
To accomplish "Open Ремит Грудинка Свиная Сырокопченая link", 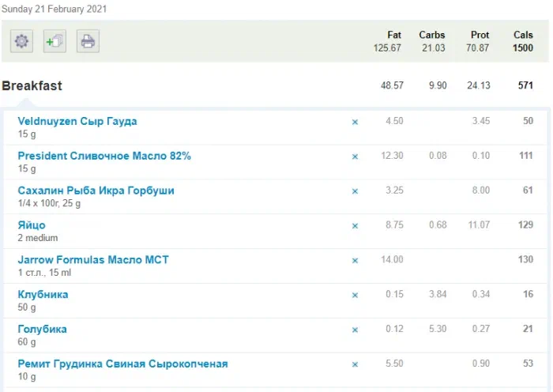I will [x=122, y=364].
